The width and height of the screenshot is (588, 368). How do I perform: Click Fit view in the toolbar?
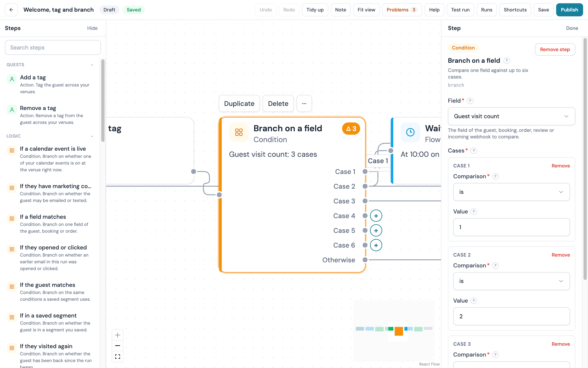tap(366, 10)
